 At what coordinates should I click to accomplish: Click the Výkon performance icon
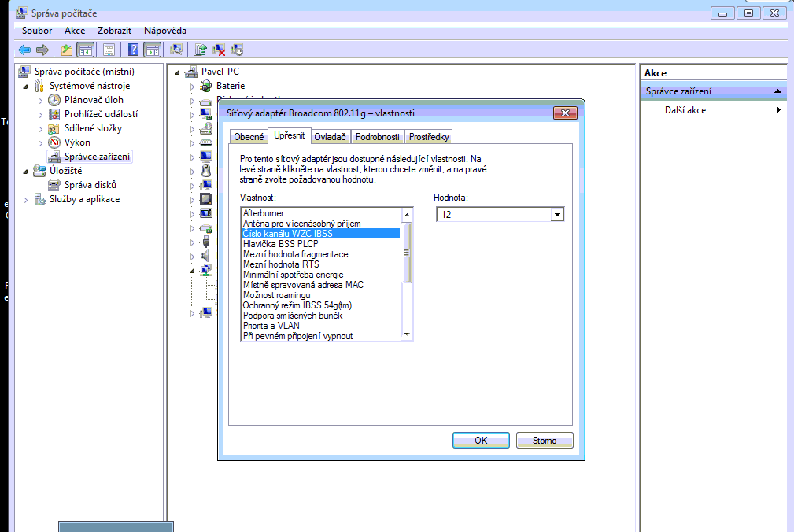pyautogui.click(x=54, y=142)
